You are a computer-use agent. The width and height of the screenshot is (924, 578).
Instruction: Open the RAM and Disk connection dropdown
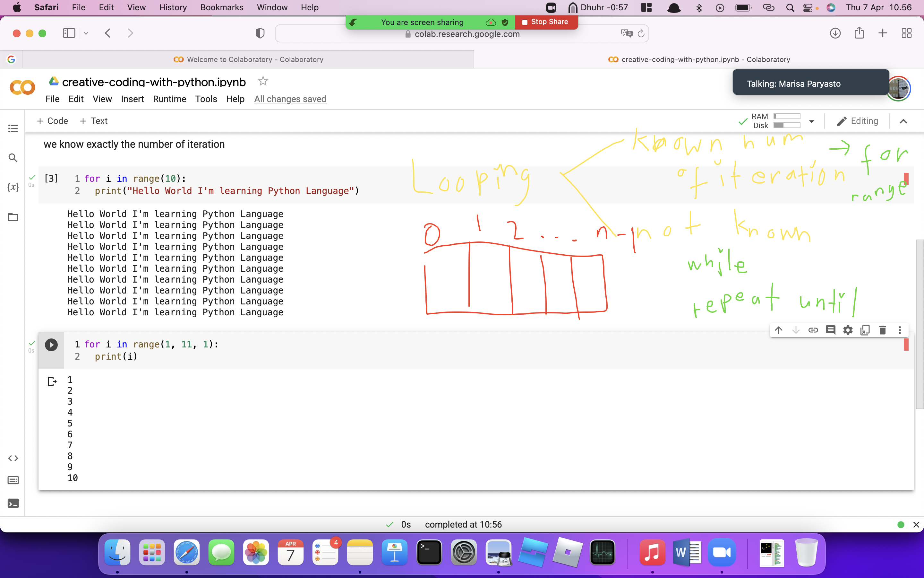click(812, 121)
